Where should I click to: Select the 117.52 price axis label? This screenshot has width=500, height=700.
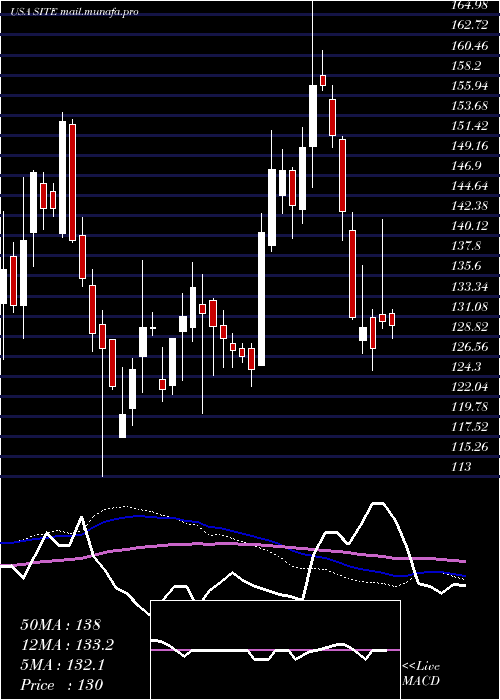pos(471,428)
